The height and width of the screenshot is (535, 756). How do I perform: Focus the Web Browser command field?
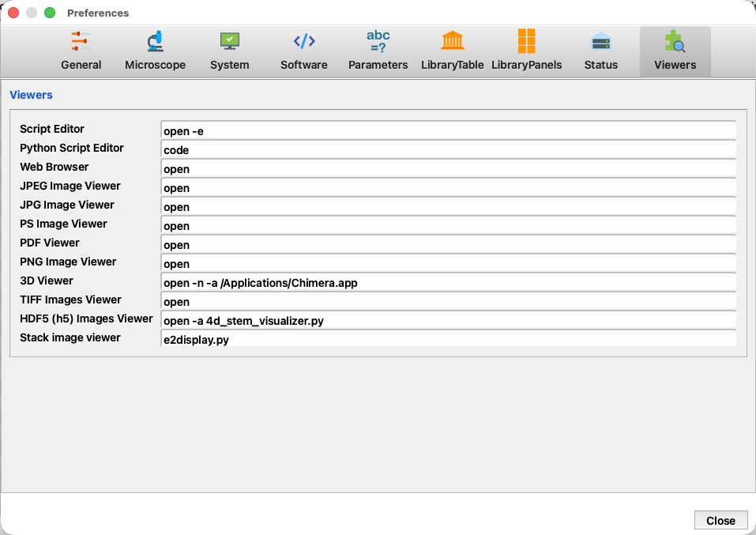point(448,168)
